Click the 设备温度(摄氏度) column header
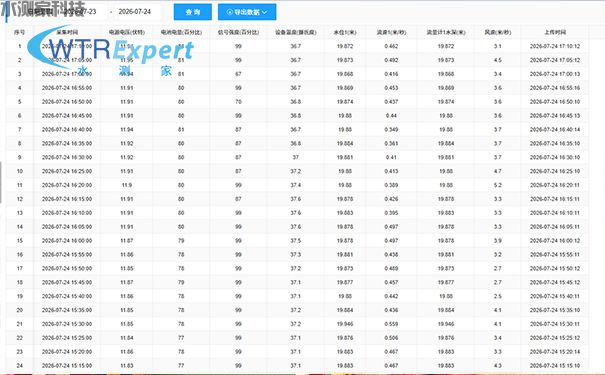605x375 pixels. pyautogui.click(x=296, y=32)
